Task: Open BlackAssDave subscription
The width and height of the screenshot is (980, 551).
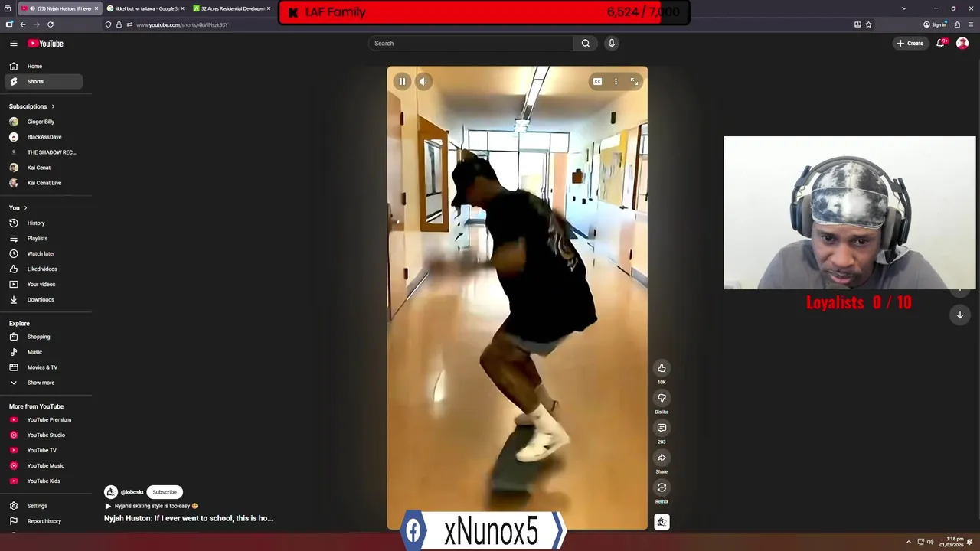Action: click(44, 137)
